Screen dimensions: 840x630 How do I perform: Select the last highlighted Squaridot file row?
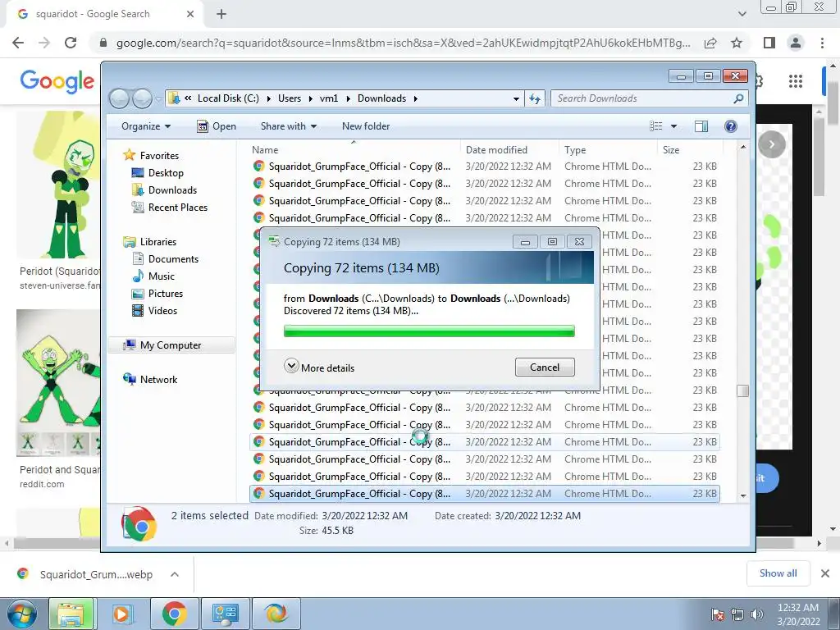point(484,493)
